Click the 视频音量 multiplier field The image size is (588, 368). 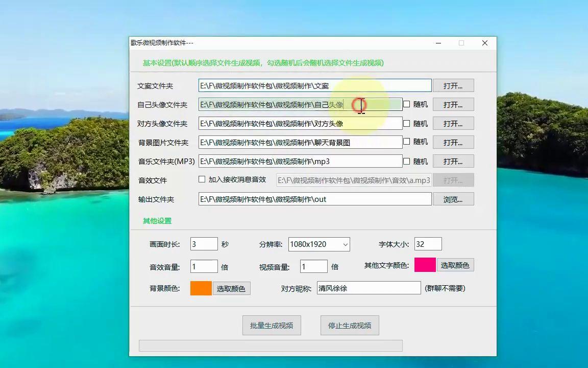pos(314,267)
